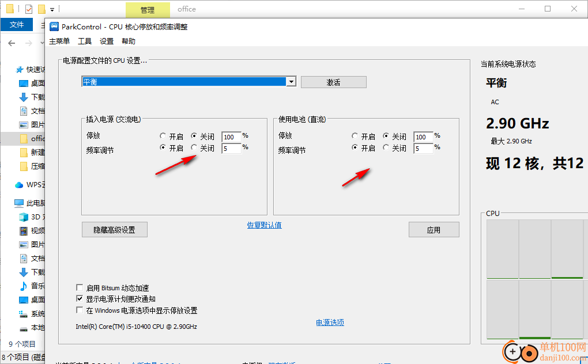
Task: Click the first CPU core graph cell
Action: click(503, 249)
